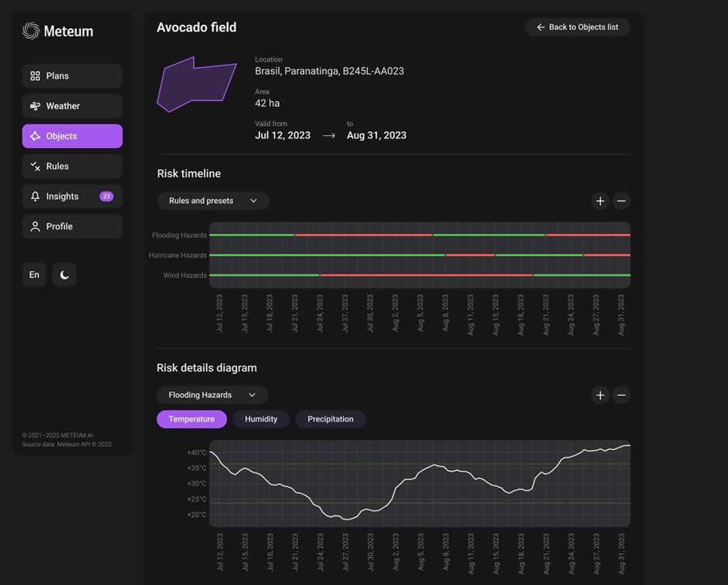Zoom out the Risk timeline
The height and width of the screenshot is (585, 728).
(x=621, y=201)
